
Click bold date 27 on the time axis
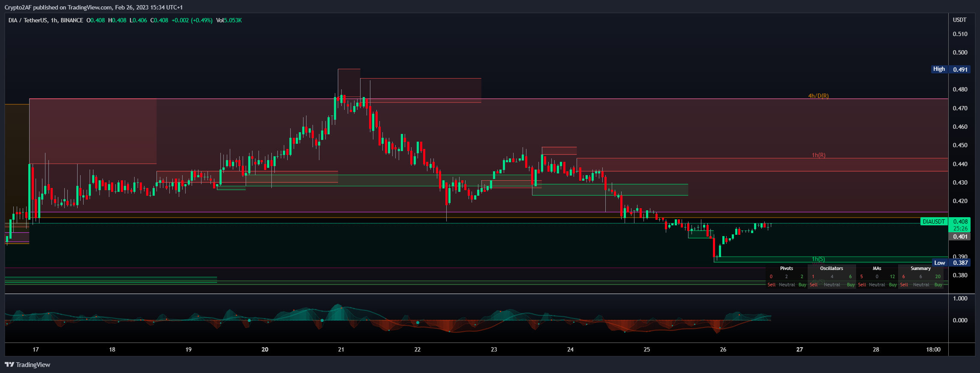[800, 349]
